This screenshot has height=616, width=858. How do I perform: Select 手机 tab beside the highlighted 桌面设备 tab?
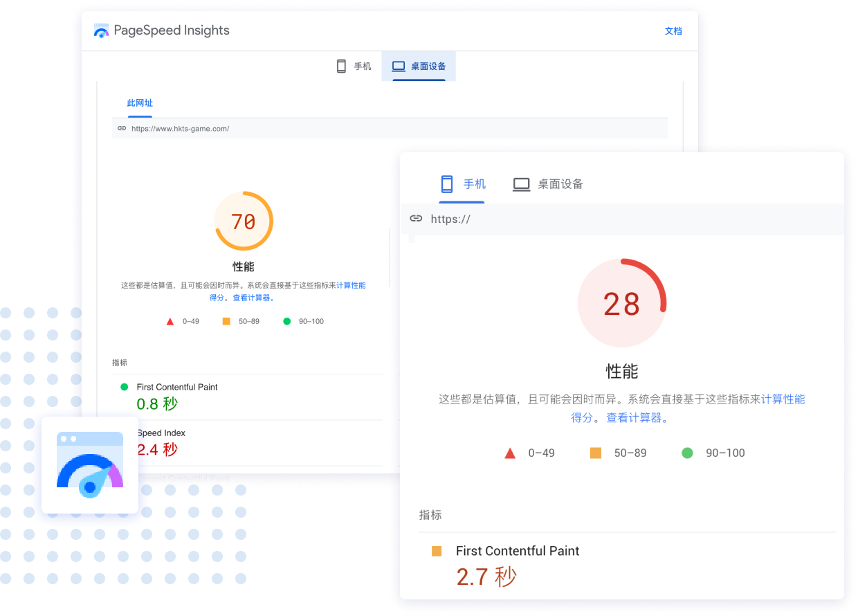tap(354, 66)
